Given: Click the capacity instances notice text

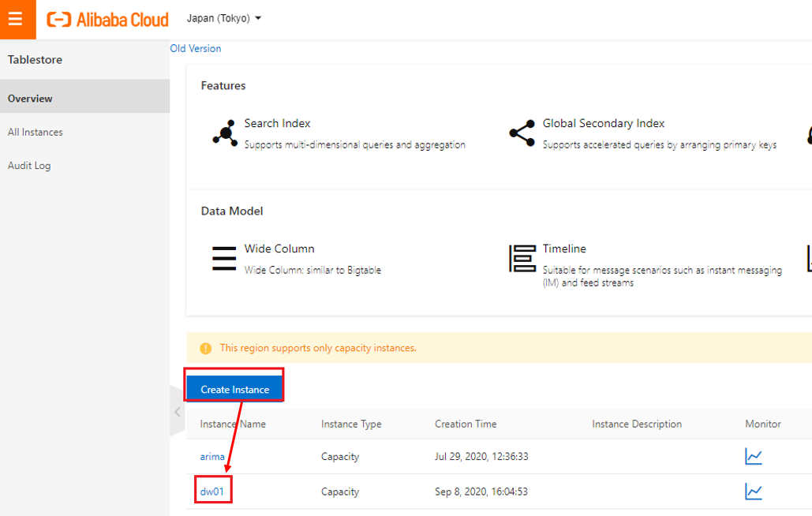Looking at the screenshot, I should [318, 348].
